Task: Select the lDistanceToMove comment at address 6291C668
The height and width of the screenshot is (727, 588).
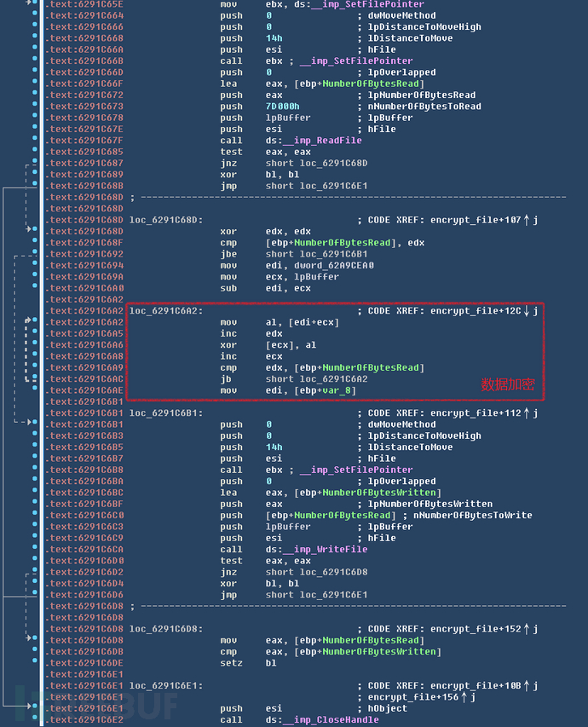Action: 411,38
